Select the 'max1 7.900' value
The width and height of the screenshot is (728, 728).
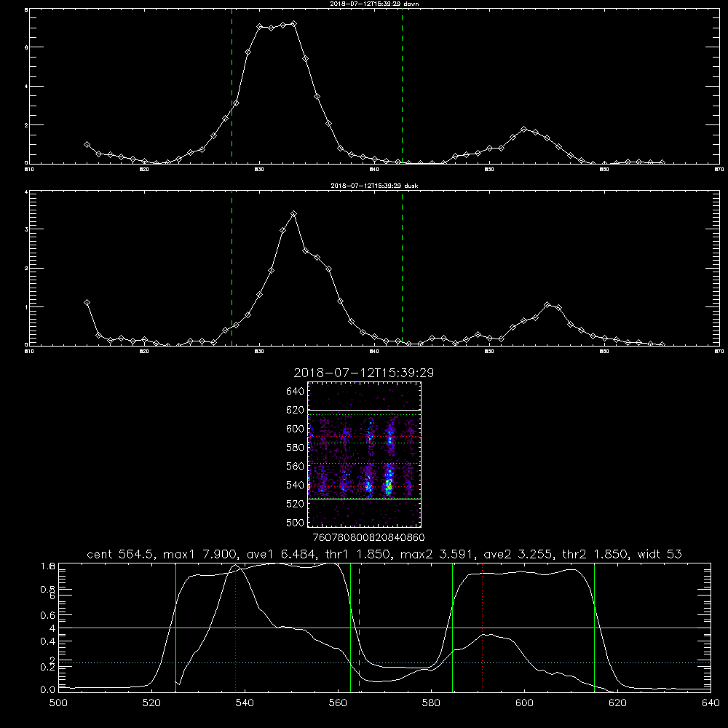point(199,554)
